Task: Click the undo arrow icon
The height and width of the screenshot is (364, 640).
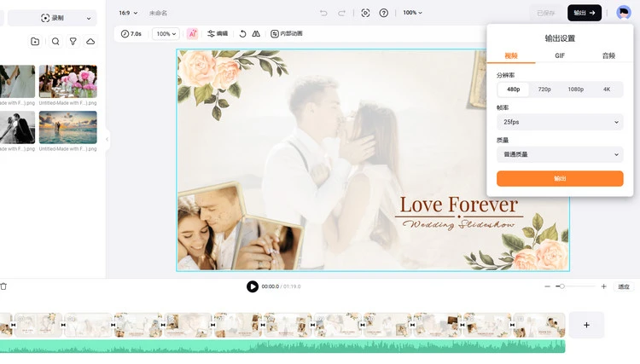Action: 323,13
